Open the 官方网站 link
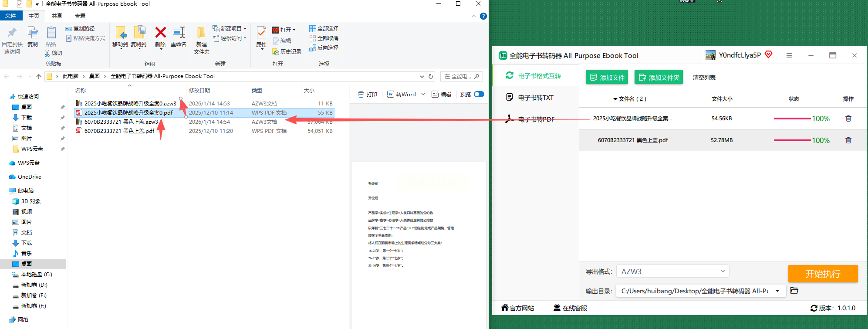This screenshot has height=329, width=868. coord(517,308)
